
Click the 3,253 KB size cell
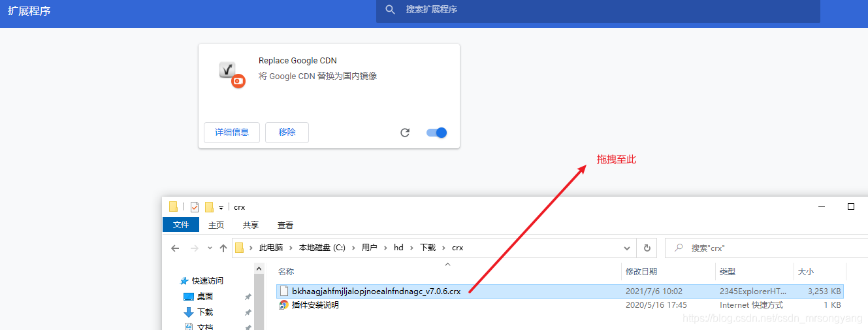824,291
